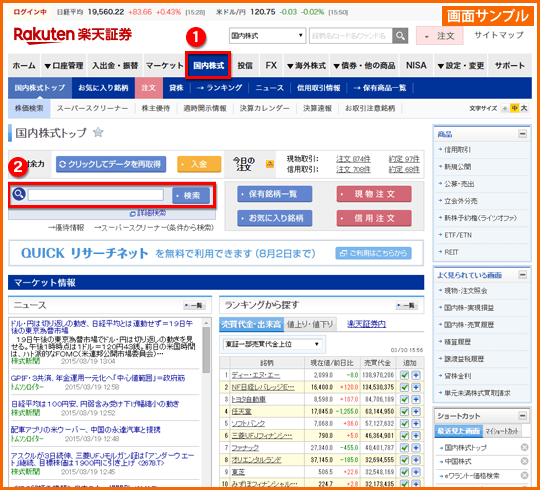Click green check icon in オリエンタルランド row
The width and height of the screenshot is (540, 490).
(x=404, y=460)
